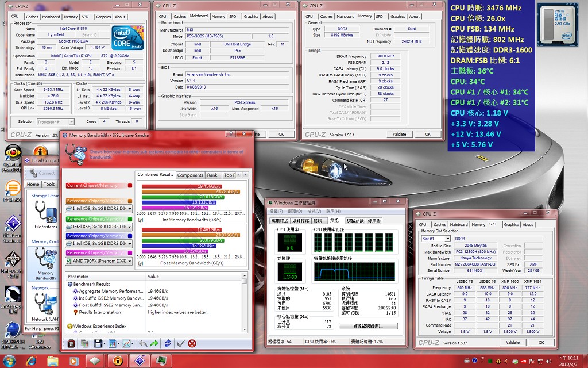The width and height of the screenshot is (588, 368).
Task: Click the right tab-scroll arrow in Sandra tabs
Action: pos(245,175)
